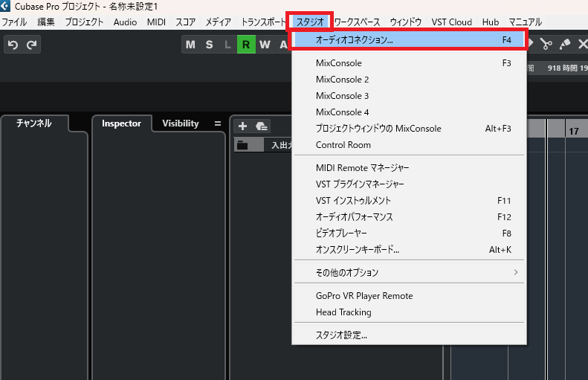Toggle the L listen button

[227, 45]
